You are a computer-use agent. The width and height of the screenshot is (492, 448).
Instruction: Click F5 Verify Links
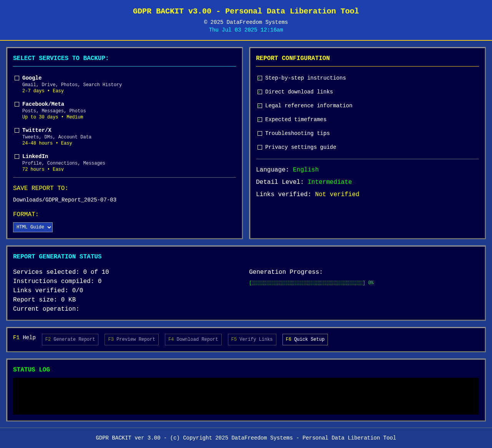point(252,339)
